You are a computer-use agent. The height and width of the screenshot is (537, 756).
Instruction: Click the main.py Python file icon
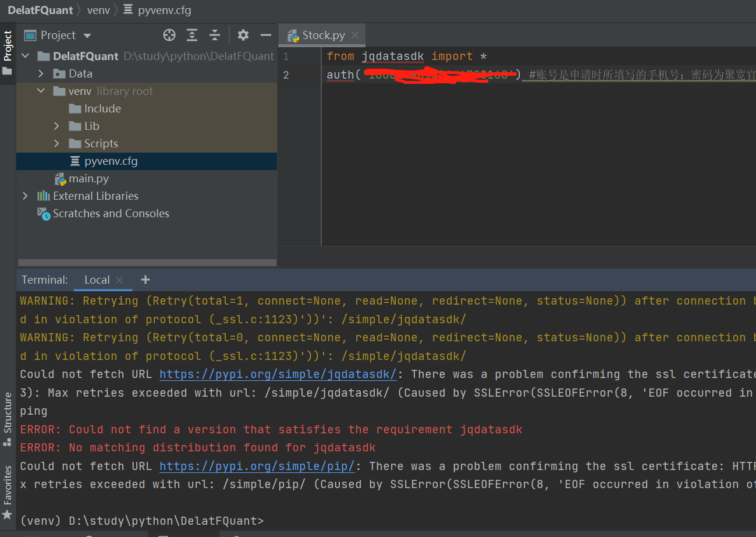click(x=60, y=179)
